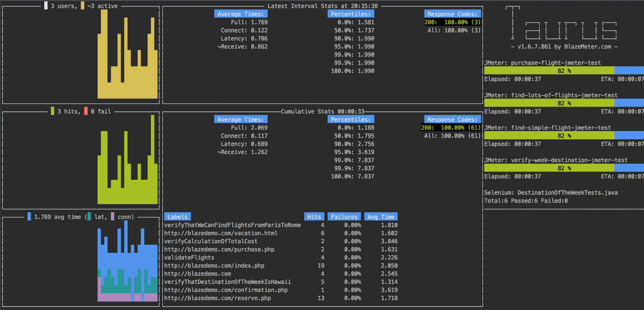
Task: Click the green hits bar chart
Action: tap(128, 160)
